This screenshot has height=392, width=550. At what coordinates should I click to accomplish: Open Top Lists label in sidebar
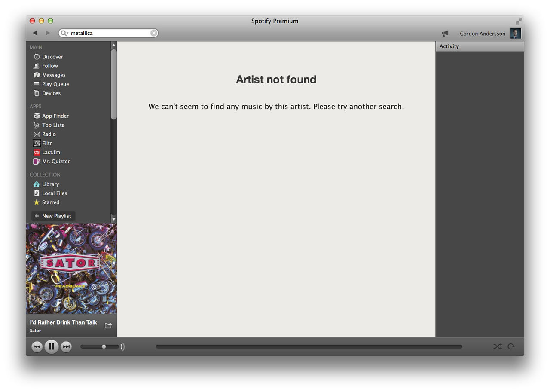53,125
